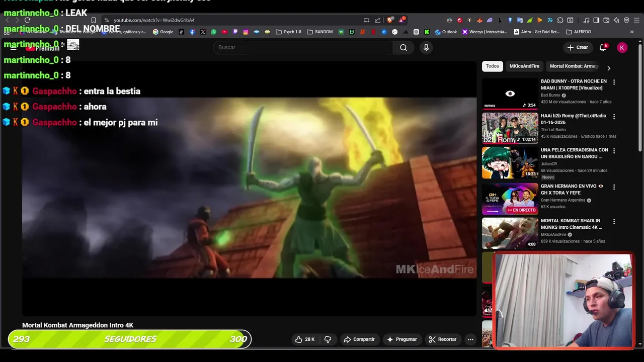This screenshot has height=362, width=644.
Task: Select the Mortal Kombat: Armag filter chip
Action: pos(574,66)
